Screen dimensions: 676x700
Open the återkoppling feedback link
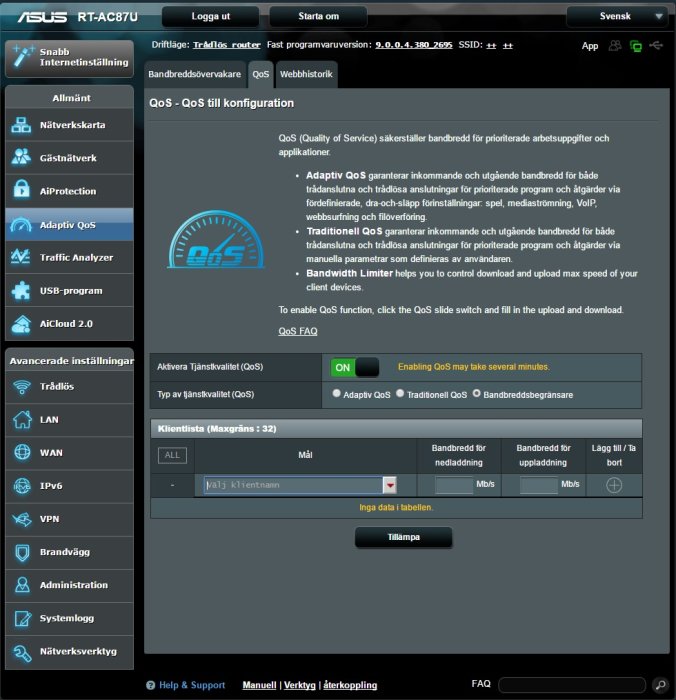[350, 685]
